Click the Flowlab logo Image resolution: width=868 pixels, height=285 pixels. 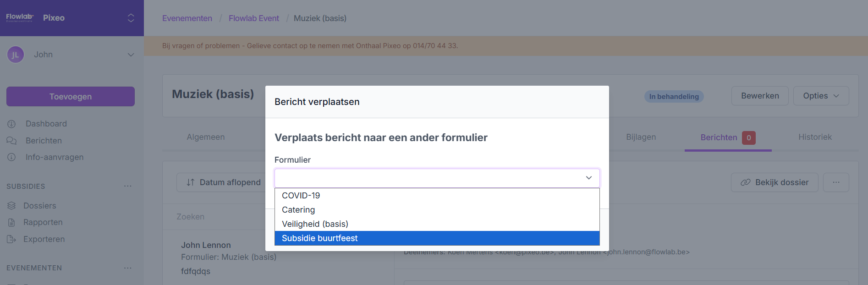tap(20, 18)
